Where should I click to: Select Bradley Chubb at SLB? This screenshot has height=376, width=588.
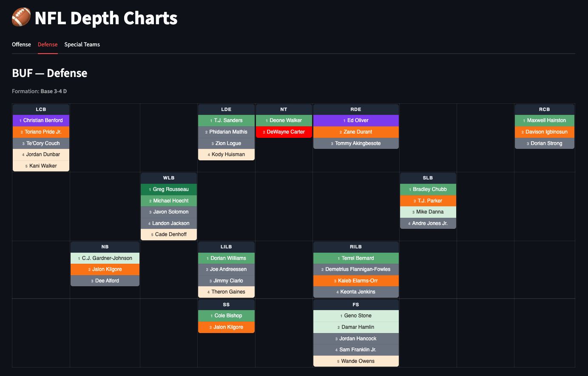428,189
